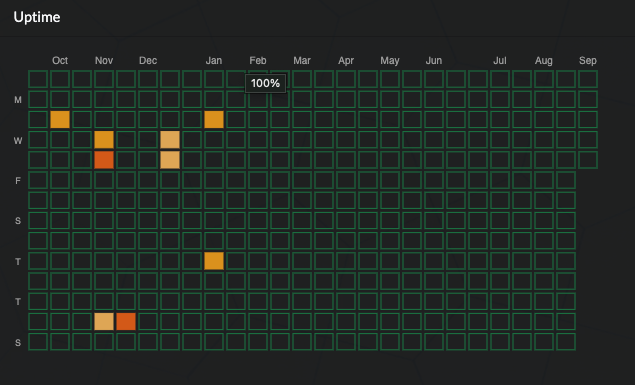Screen dimensions: 635x385
Task: Click the M weekday label
Action: tap(18, 100)
